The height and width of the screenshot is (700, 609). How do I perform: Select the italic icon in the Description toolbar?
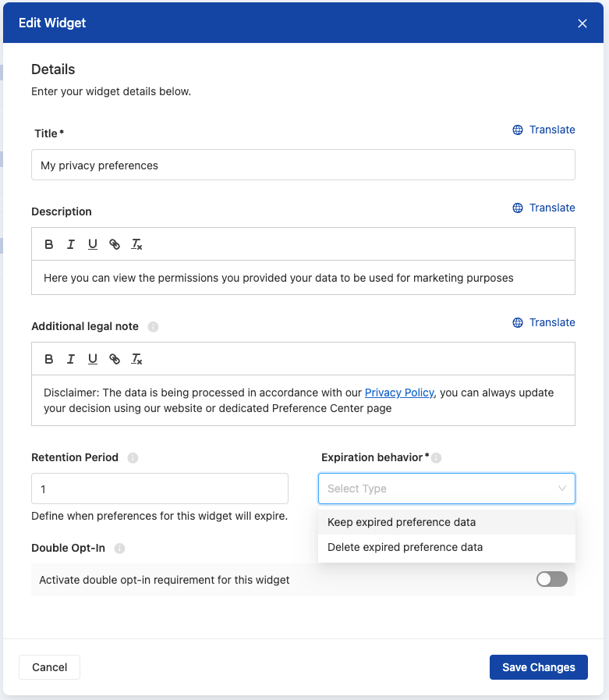(x=71, y=243)
